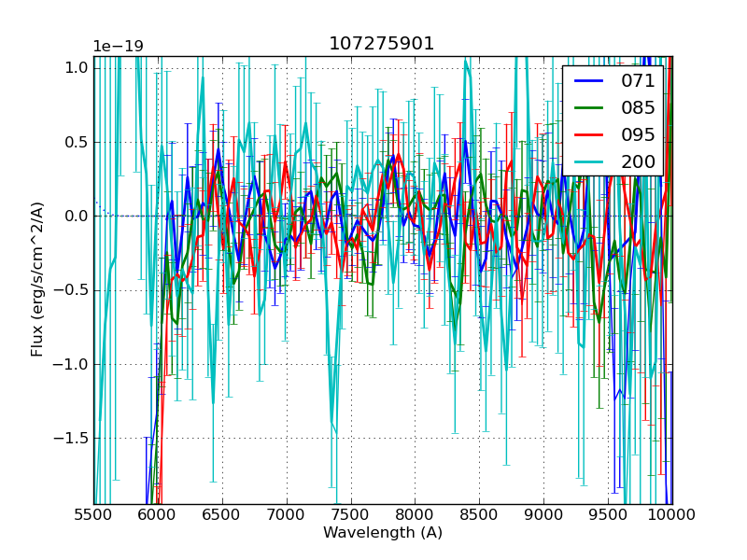
Task: Select the 200 legend entry label
Action: coord(638,161)
